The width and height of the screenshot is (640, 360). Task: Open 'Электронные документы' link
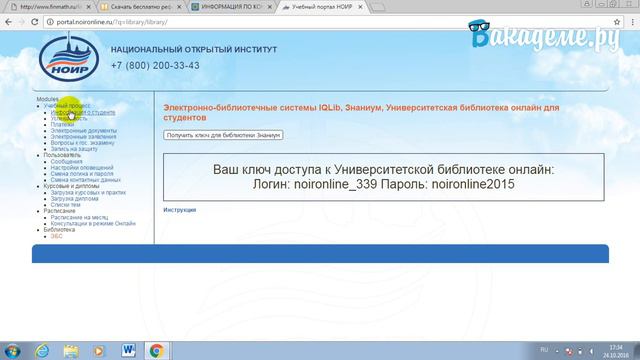[84, 131]
